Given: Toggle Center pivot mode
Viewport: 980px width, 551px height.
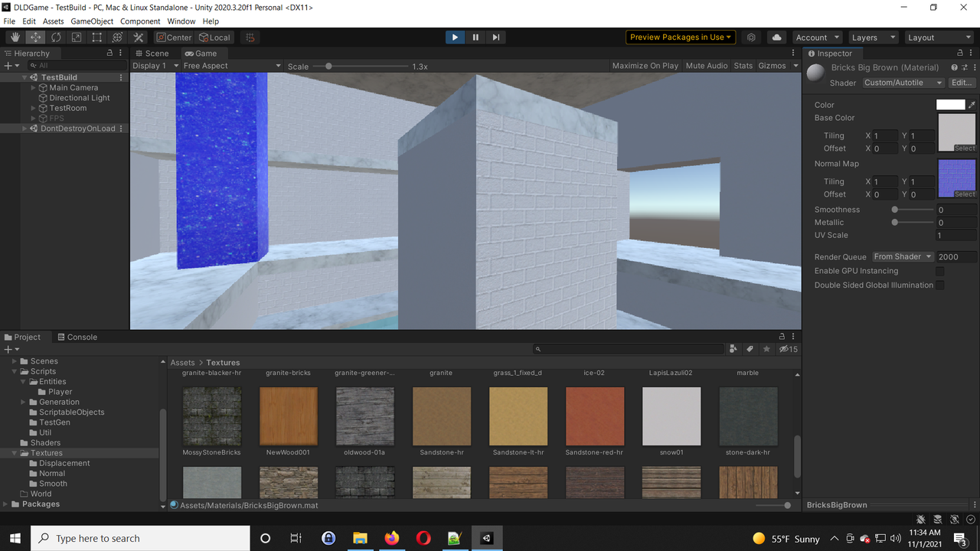Looking at the screenshot, I should point(174,37).
